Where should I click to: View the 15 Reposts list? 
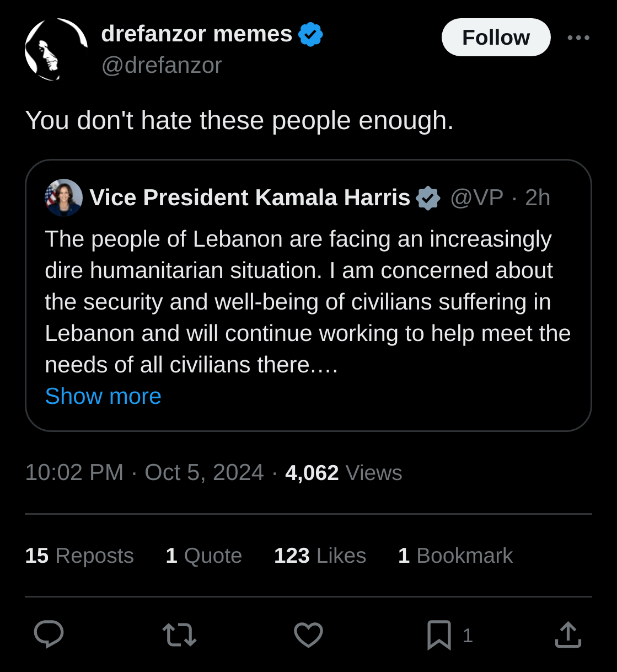point(79,556)
